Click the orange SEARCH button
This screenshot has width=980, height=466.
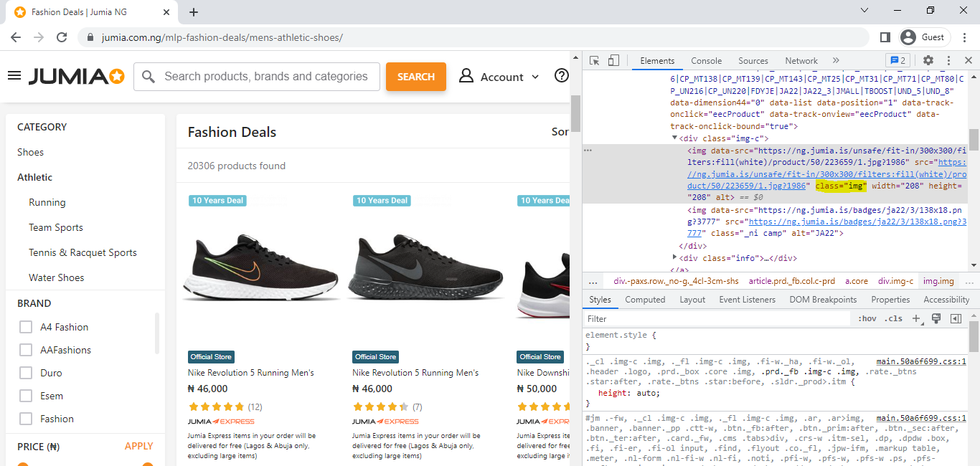(x=416, y=77)
